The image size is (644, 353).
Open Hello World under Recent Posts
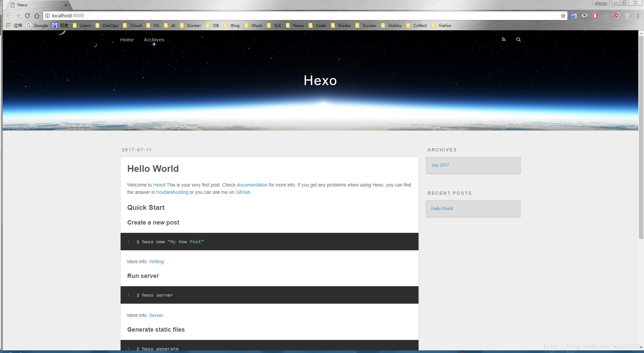pos(442,209)
